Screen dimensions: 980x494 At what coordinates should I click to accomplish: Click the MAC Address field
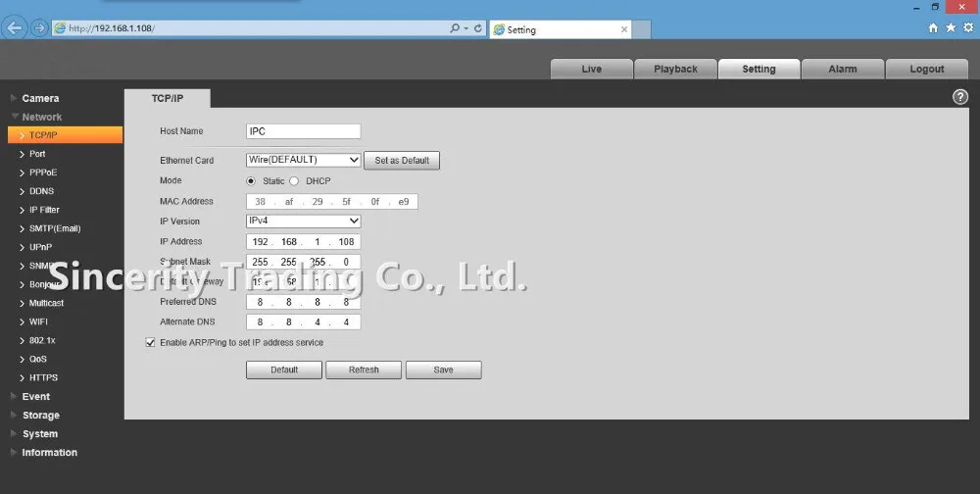(332, 202)
